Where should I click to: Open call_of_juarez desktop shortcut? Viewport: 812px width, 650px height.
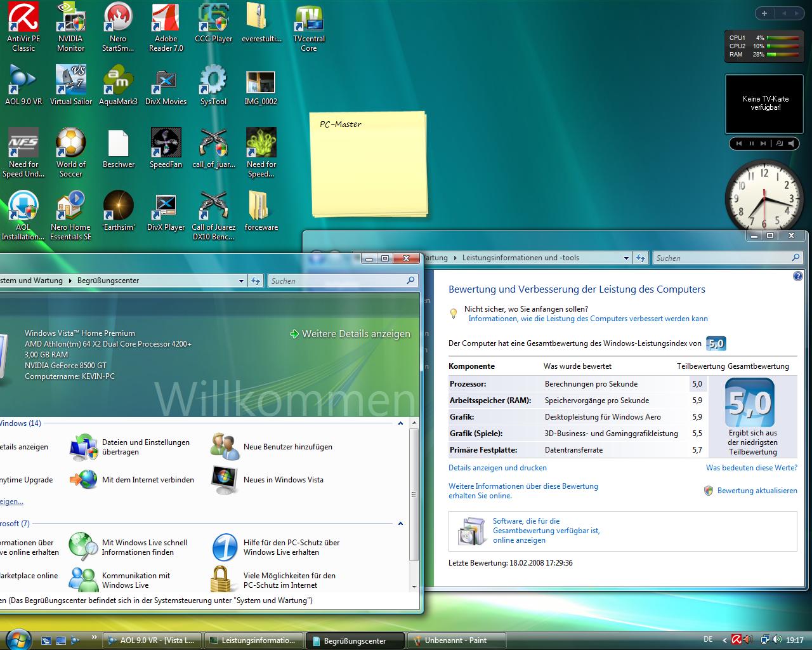pos(213,148)
